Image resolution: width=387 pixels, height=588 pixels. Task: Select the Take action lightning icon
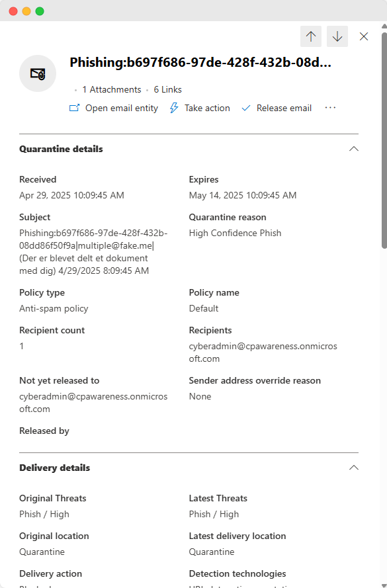point(173,108)
